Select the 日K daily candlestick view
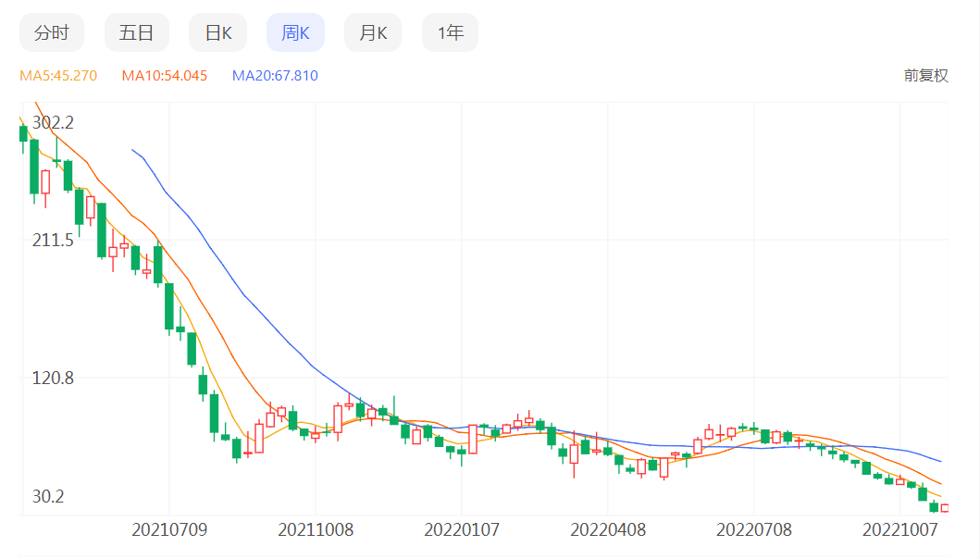This screenshot has width=980, height=559. (x=217, y=31)
